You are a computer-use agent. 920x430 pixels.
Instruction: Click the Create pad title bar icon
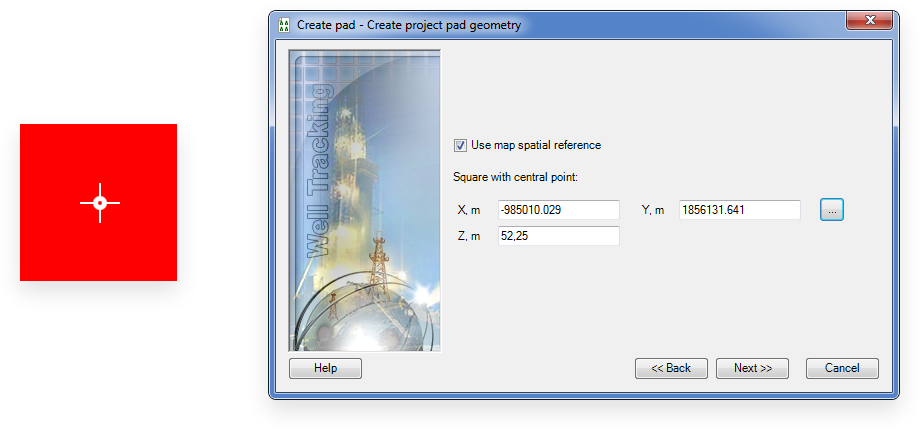click(x=285, y=25)
